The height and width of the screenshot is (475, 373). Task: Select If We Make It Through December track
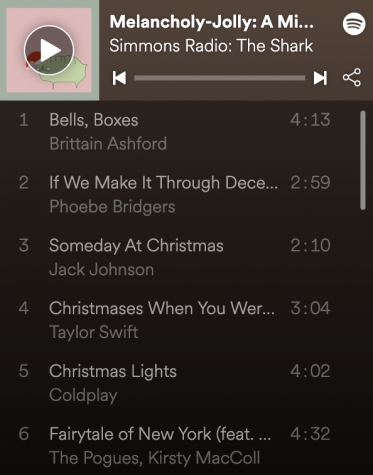coord(175,195)
